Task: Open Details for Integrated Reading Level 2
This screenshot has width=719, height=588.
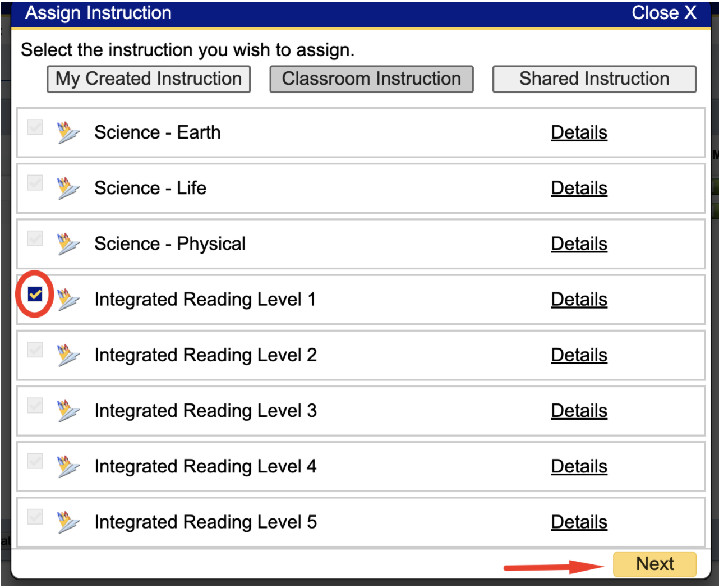Action: [579, 355]
